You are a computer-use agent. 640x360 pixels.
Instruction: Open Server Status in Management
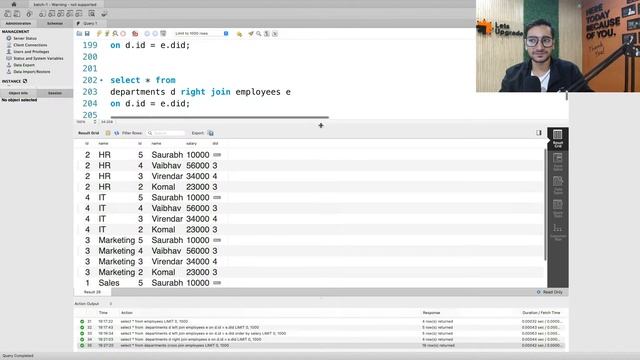pos(24,38)
